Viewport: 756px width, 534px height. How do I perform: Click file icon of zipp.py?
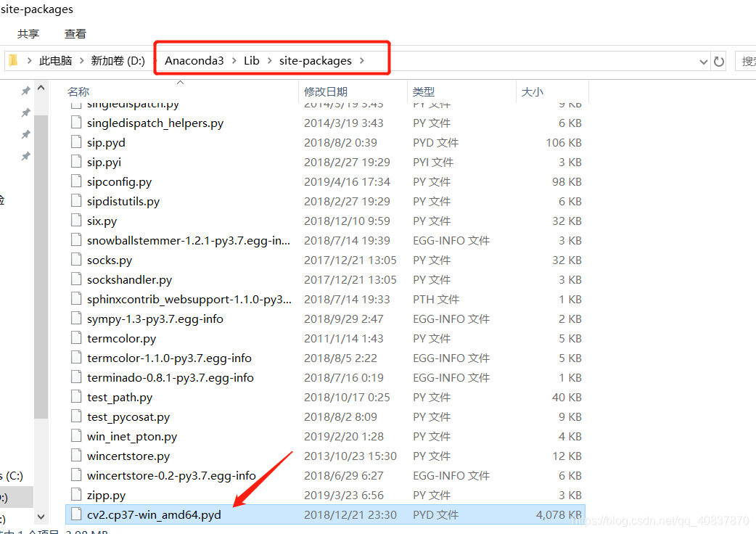76,495
